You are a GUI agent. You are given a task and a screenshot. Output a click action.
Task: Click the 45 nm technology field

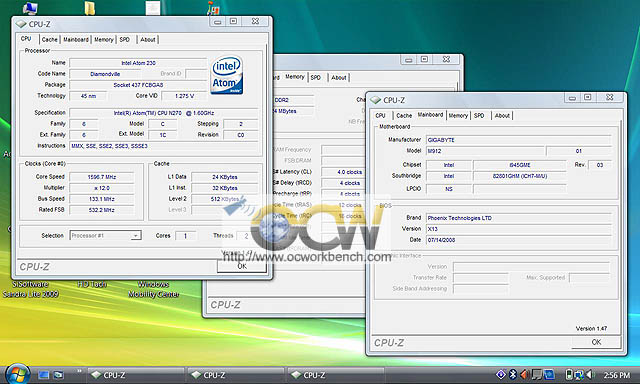(88, 96)
